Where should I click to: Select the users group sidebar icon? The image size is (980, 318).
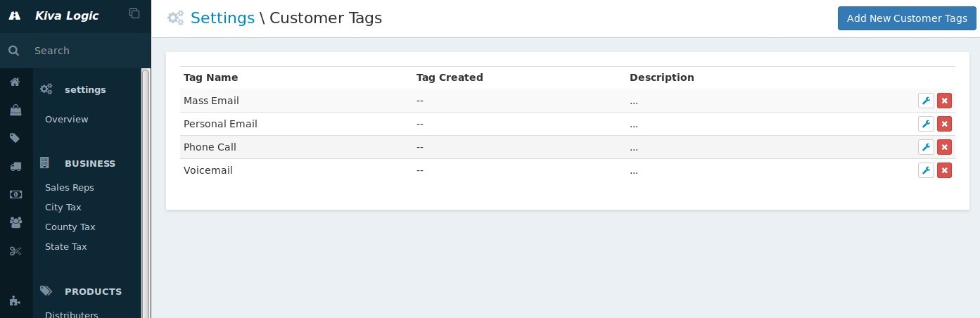click(x=14, y=222)
